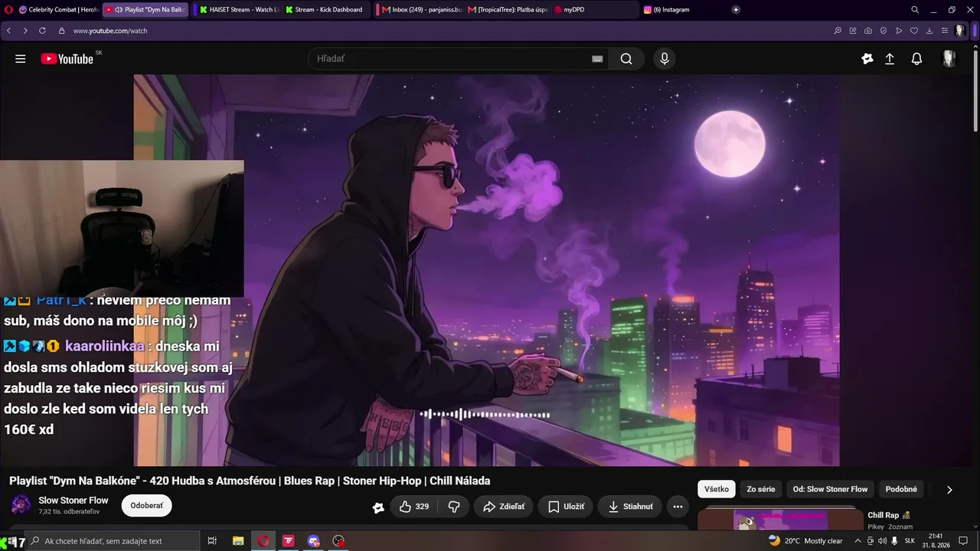Screen dimensions: 980x551
Task: Start voice search with the microphone
Action: tap(665, 59)
